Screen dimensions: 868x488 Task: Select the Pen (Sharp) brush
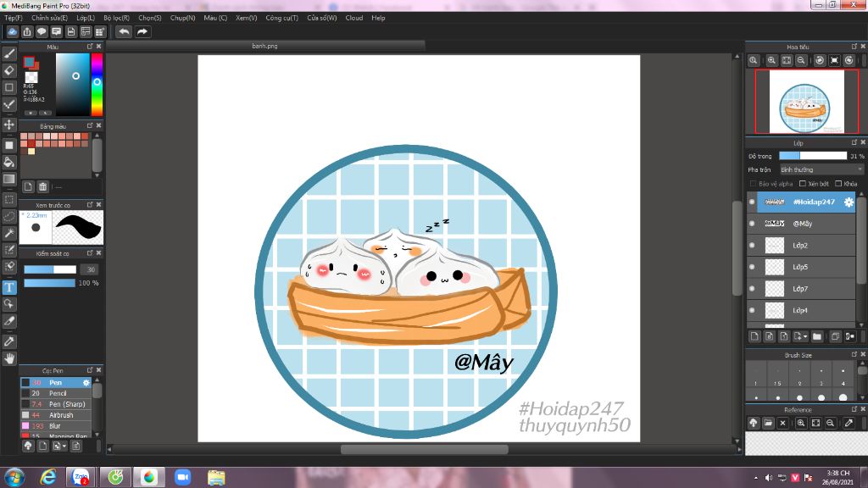coord(55,404)
